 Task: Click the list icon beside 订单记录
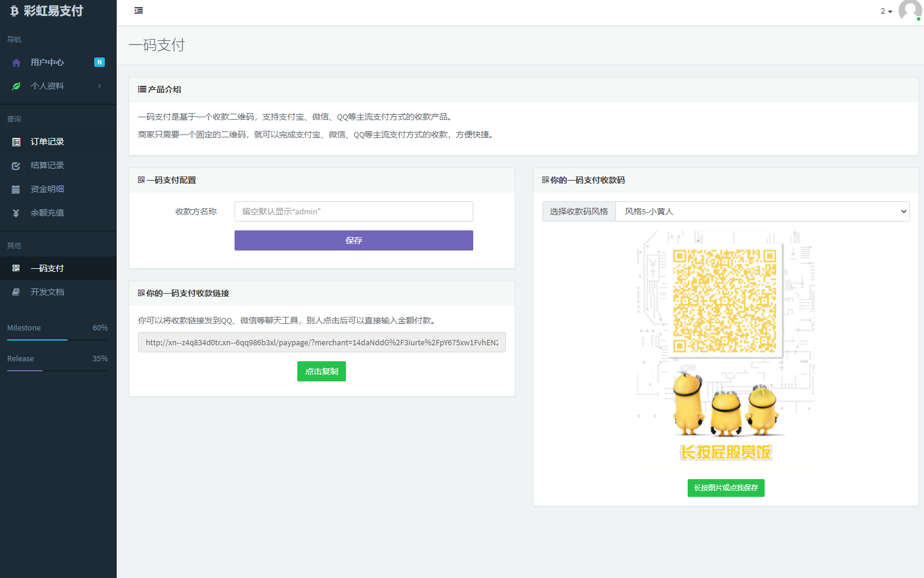(x=17, y=142)
